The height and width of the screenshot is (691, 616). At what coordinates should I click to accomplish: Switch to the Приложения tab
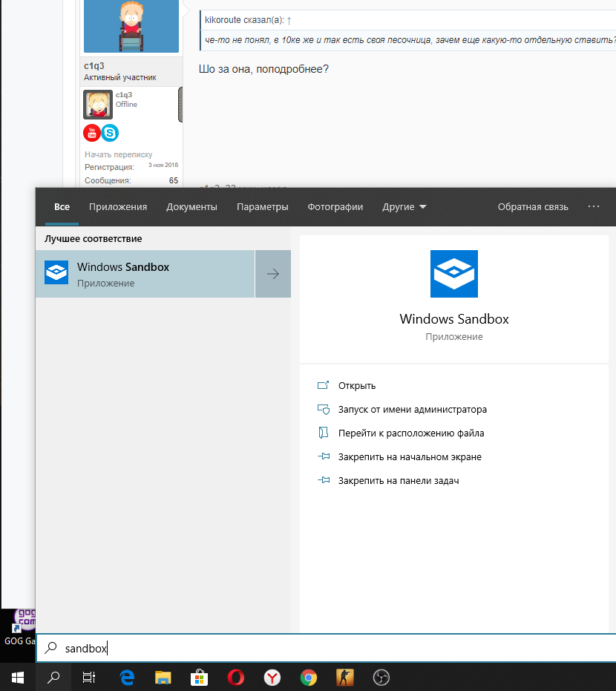point(118,206)
